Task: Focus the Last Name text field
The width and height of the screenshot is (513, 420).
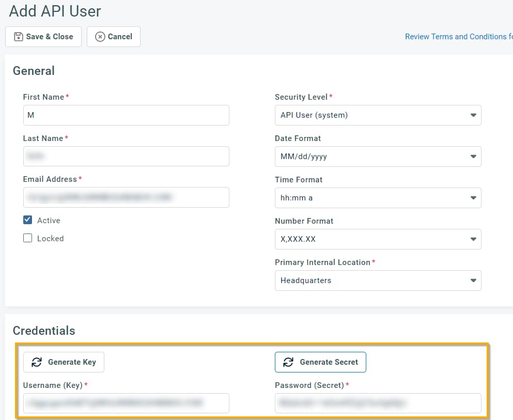Action: coord(126,156)
